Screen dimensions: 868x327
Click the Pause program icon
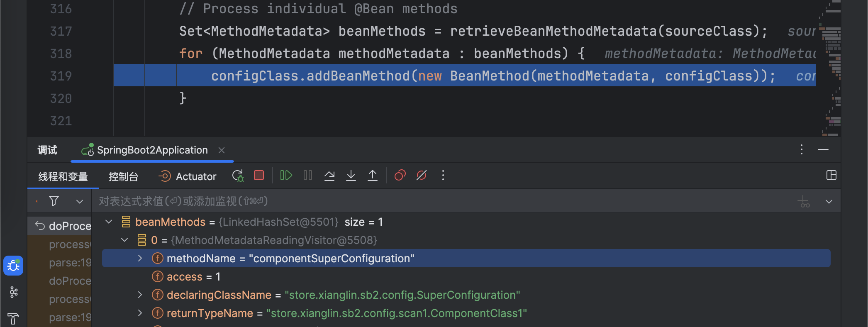click(308, 176)
